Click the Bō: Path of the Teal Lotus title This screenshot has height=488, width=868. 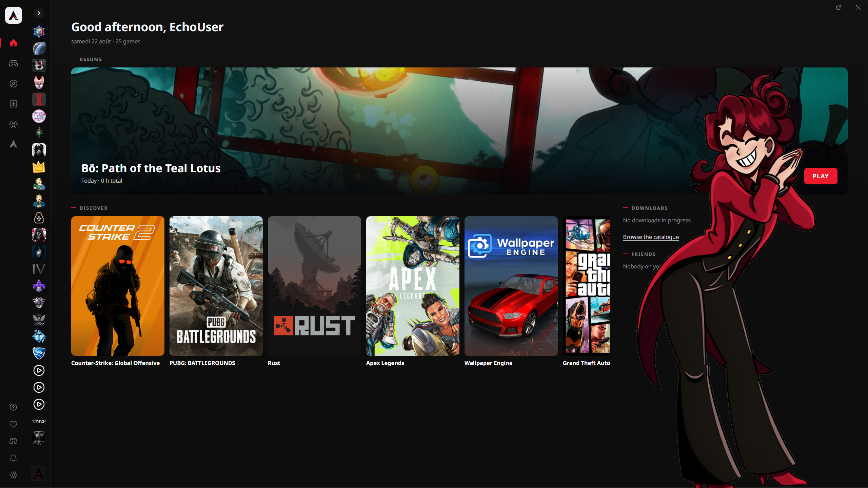click(x=151, y=168)
